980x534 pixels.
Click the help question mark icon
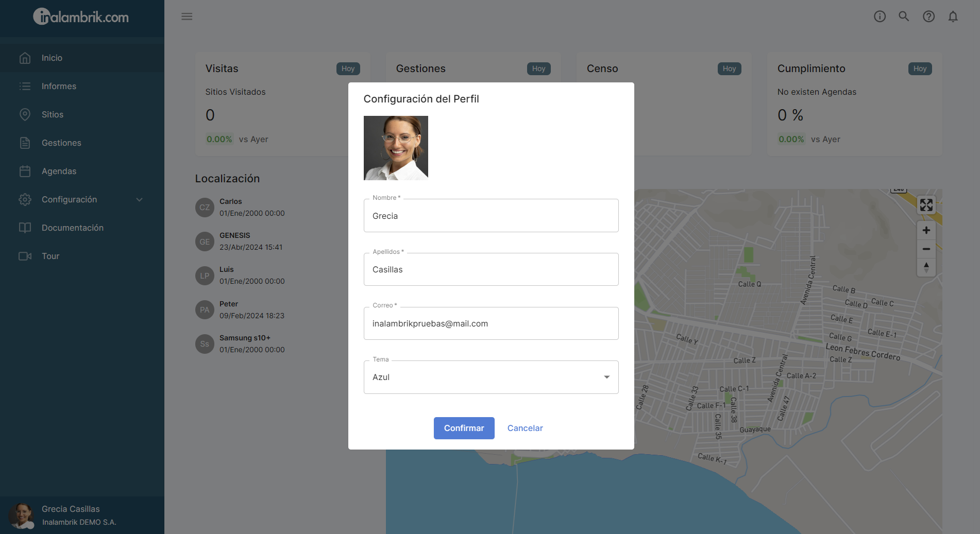(x=928, y=16)
